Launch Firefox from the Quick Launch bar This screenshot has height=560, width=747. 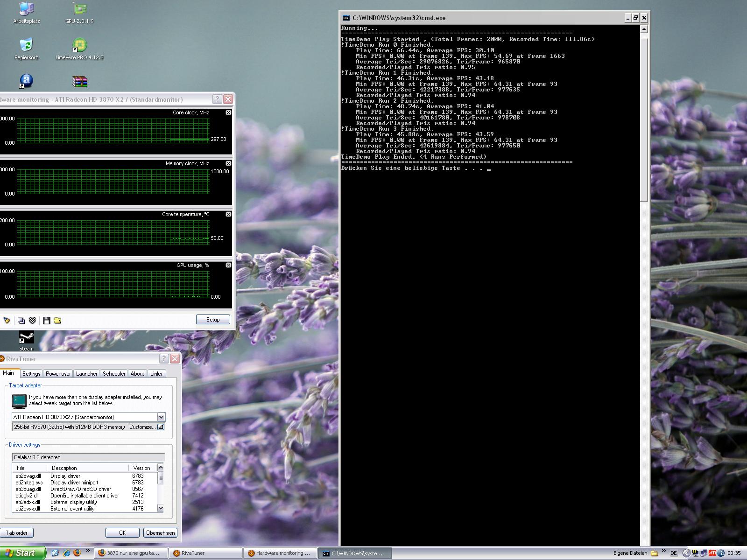[77, 553]
